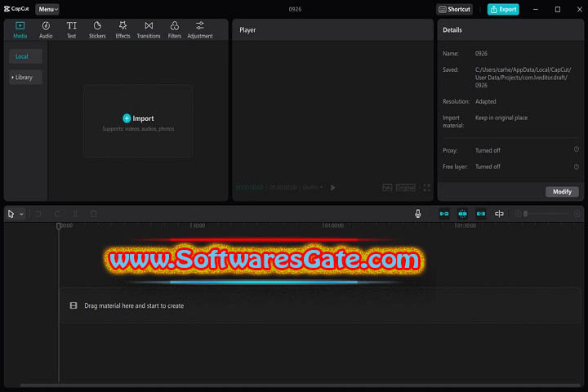Show Free layer help info icon

click(x=577, y=167)
